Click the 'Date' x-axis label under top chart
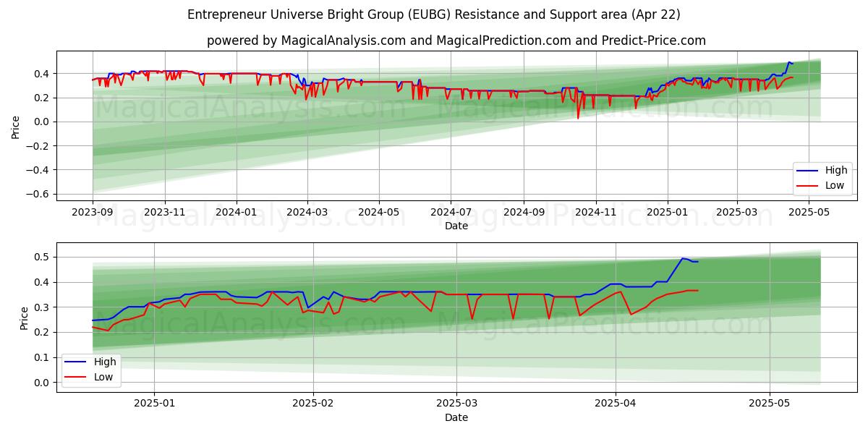Screen dimensions: 868x434 pyautogui.click(x=456, y=226)
